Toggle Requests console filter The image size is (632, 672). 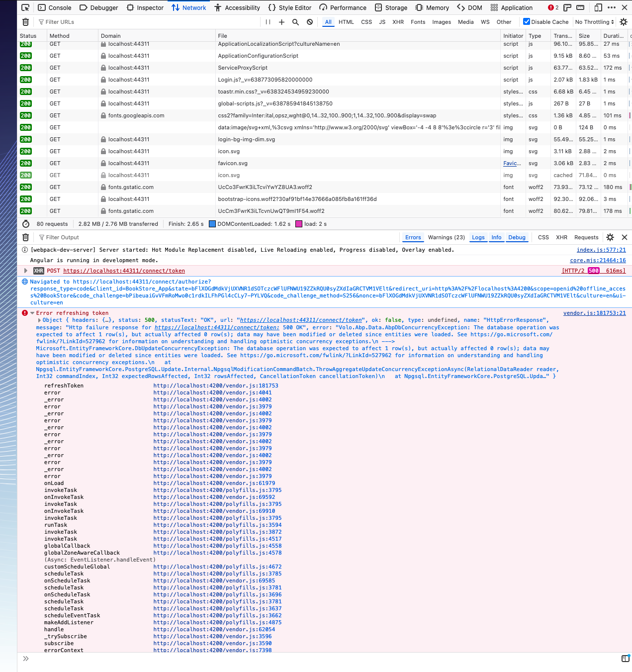click(x=586, y=237)
